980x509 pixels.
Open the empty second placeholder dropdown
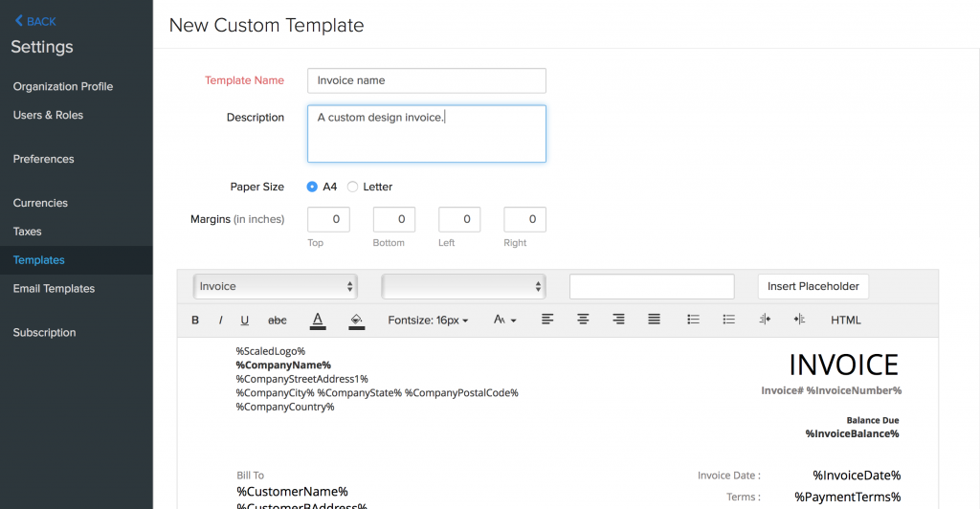463,286
